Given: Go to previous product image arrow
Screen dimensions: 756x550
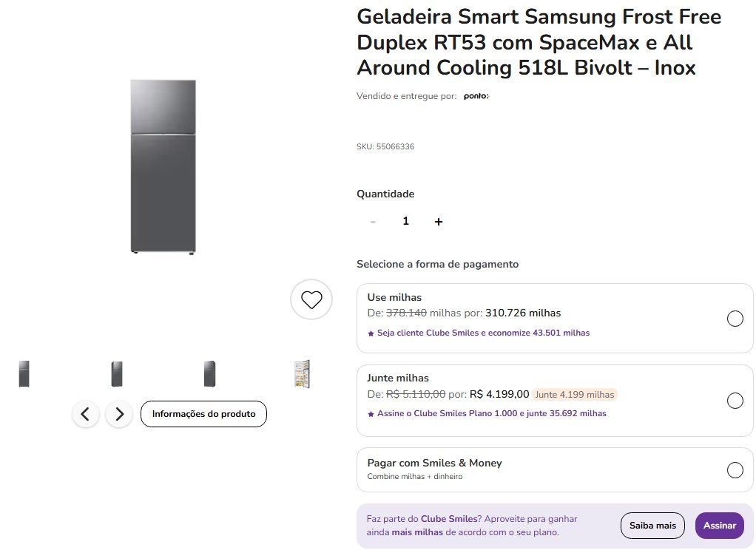Looking at the screenshot, I should pos(85,414).
